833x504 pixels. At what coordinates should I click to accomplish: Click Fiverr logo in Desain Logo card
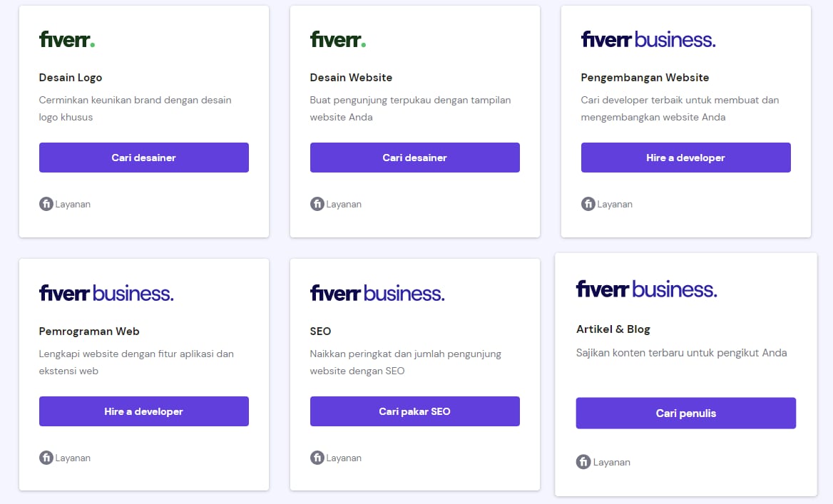coord(67,40)
